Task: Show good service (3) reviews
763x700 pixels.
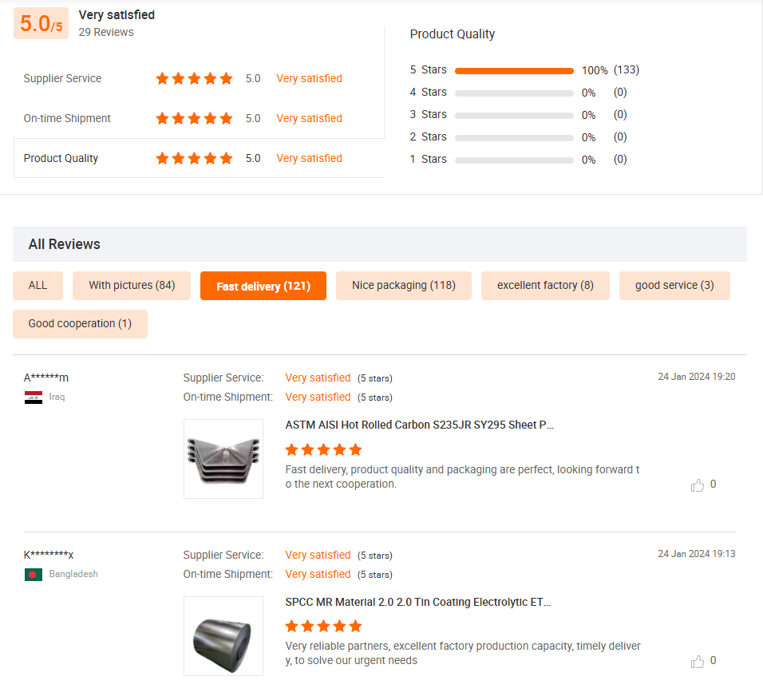Action: point(674,286)
